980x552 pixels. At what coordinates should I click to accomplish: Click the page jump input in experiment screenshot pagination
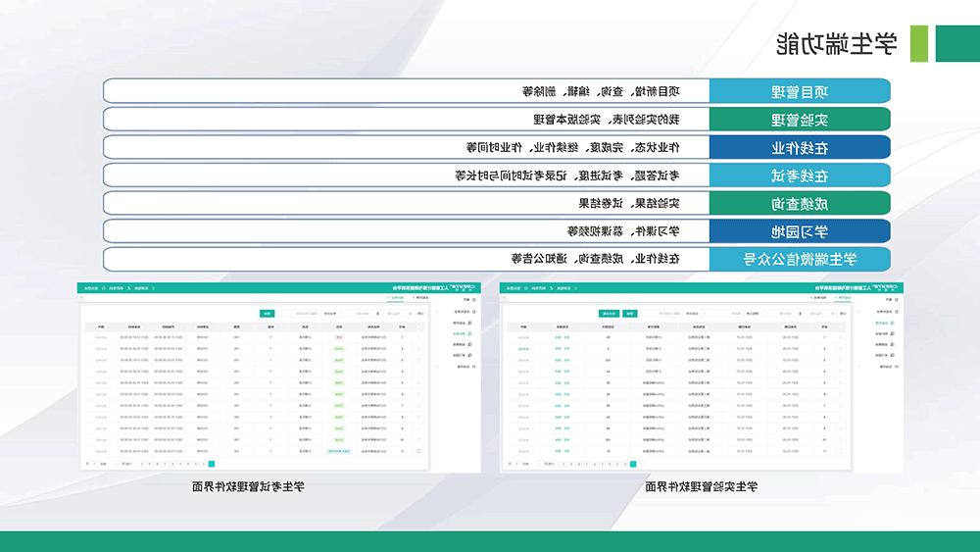click(x=517, y=464)
